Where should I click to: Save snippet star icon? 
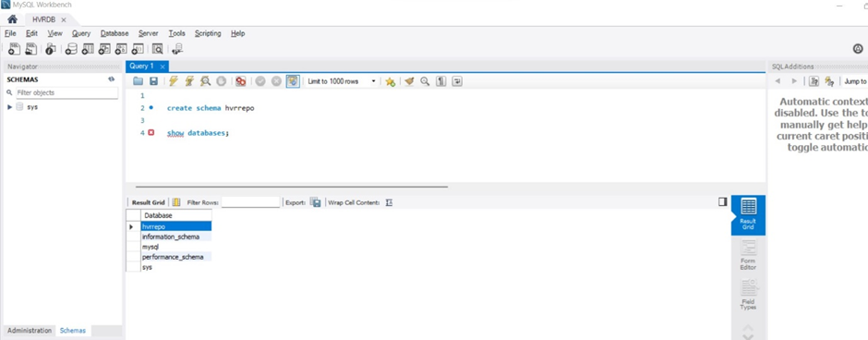[x=391, y=81]
